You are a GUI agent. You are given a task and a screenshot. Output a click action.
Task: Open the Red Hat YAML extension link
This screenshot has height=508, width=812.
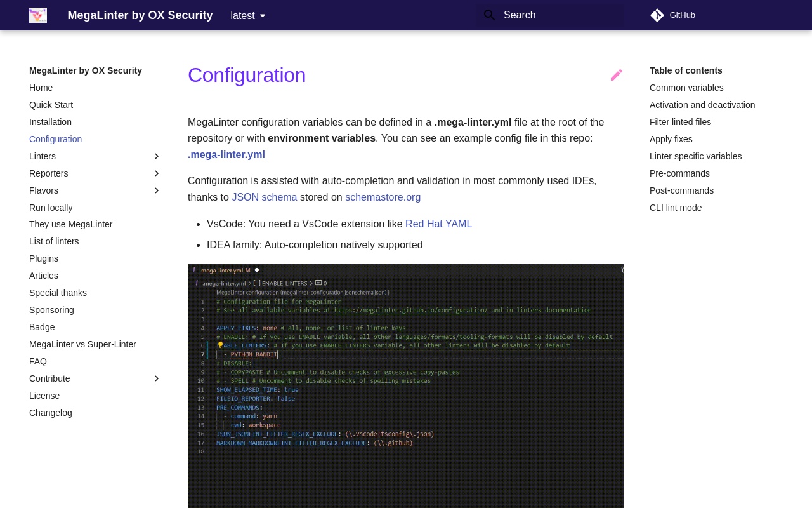pos(438,224)
